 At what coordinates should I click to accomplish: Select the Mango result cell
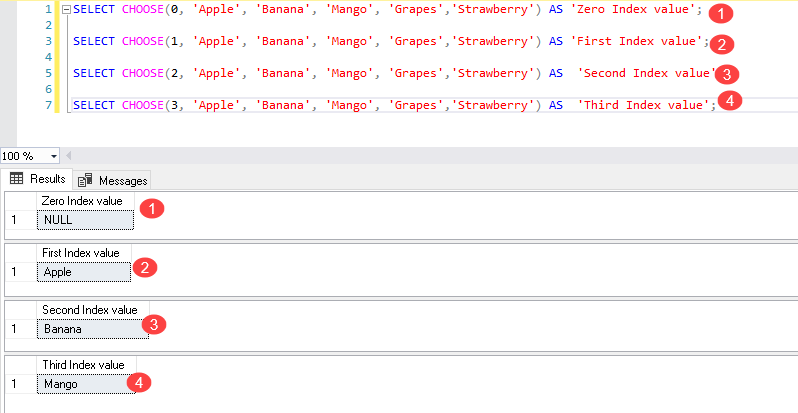click(85, 383)
